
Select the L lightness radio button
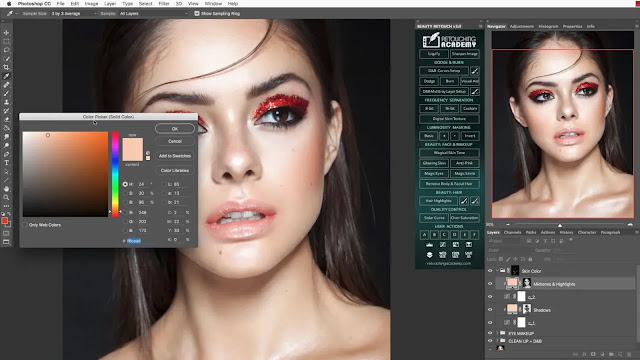coord(164,184)
